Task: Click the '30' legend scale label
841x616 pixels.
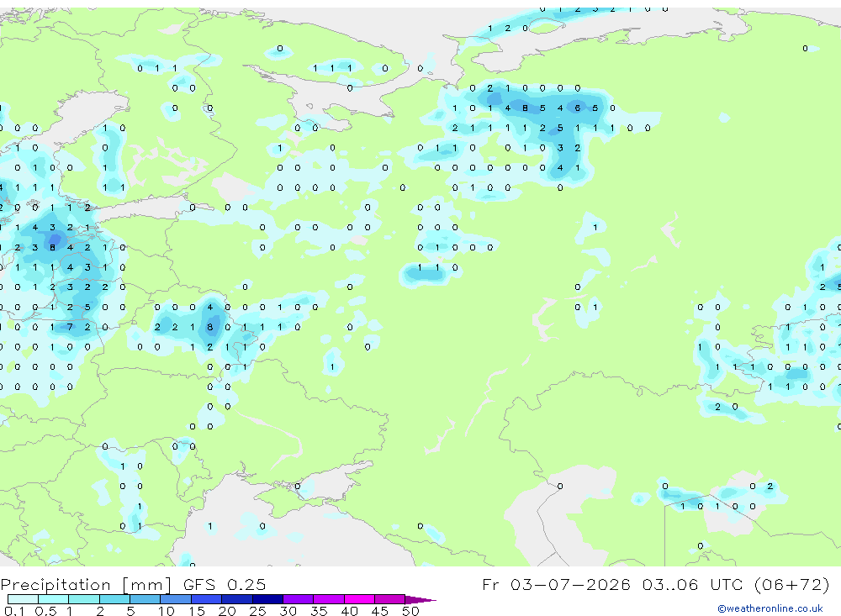Action: coord(288,611)
